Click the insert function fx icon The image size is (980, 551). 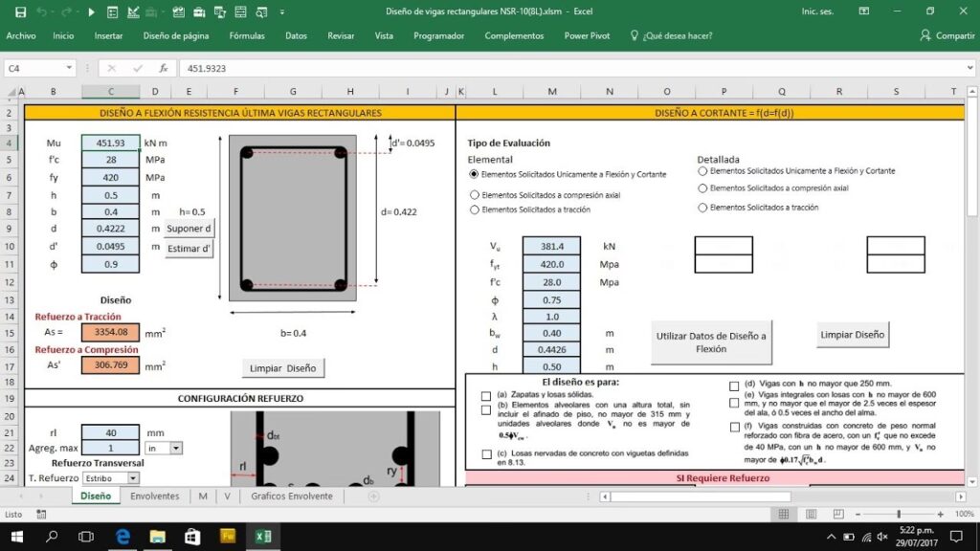(164, 69)
